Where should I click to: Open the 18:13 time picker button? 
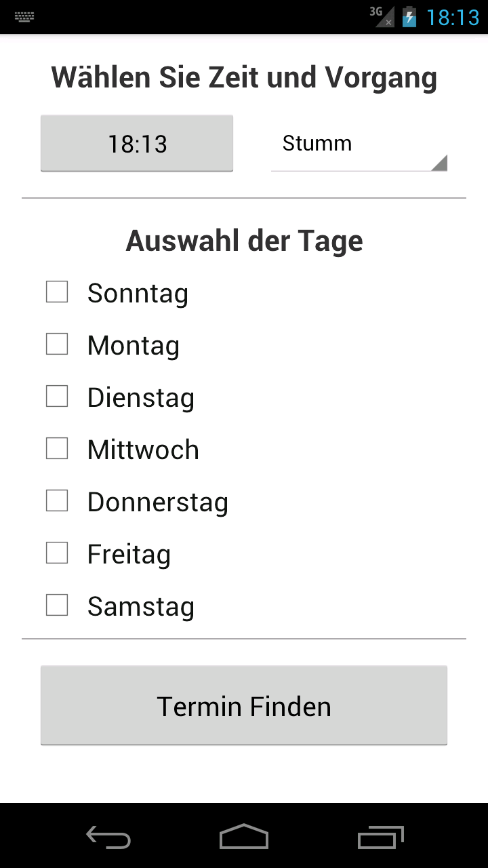pyautogui.click(x=137, y=144)
